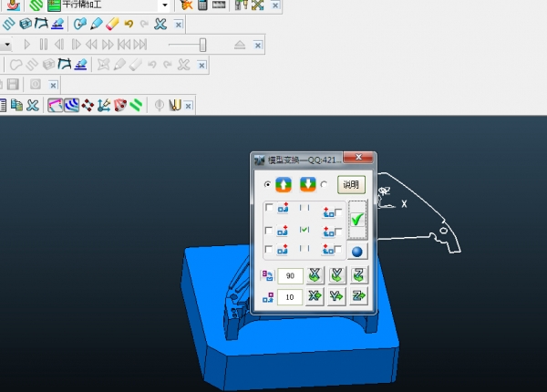Click the step forward simulation button
The width and height of the screenshot is (547, 392).
(76, 45)
